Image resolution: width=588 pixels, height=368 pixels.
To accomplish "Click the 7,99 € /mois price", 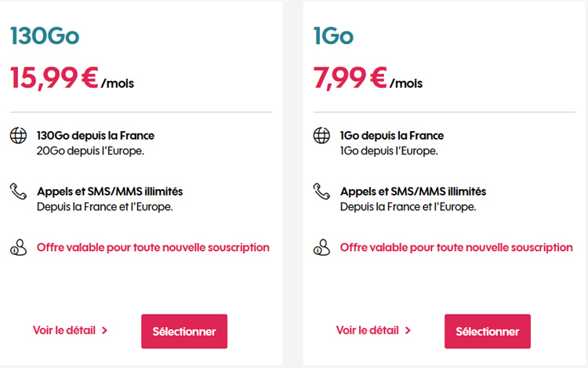I will pos(368,78).
